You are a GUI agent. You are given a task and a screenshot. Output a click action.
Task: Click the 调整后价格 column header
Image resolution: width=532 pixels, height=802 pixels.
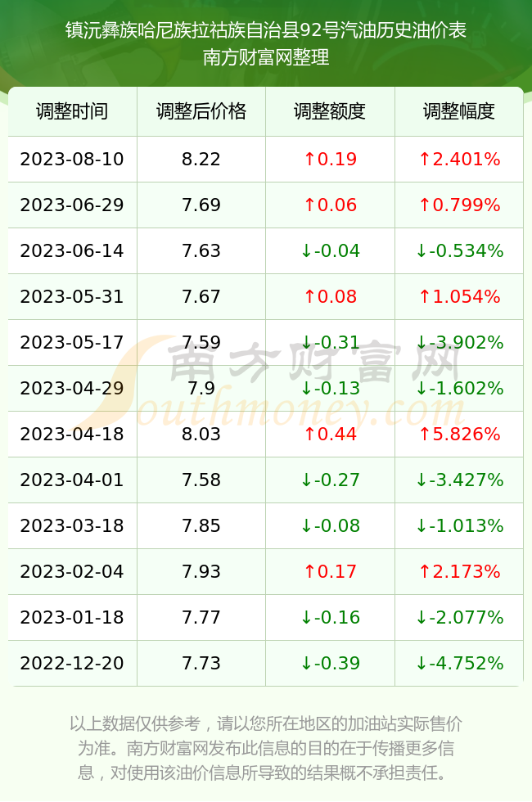(201, 111)
